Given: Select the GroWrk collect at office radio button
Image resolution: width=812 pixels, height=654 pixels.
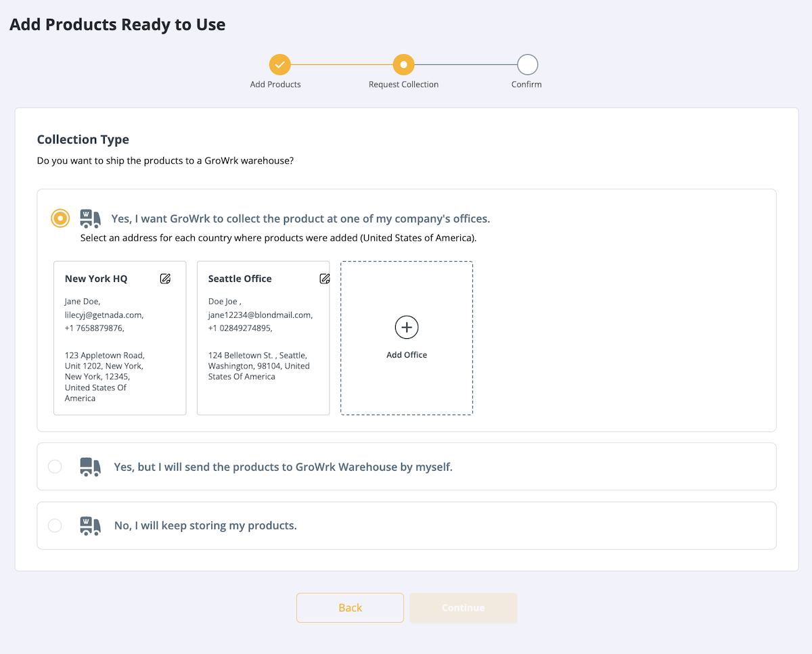Looking at the screenshot, I should (60, 218).
